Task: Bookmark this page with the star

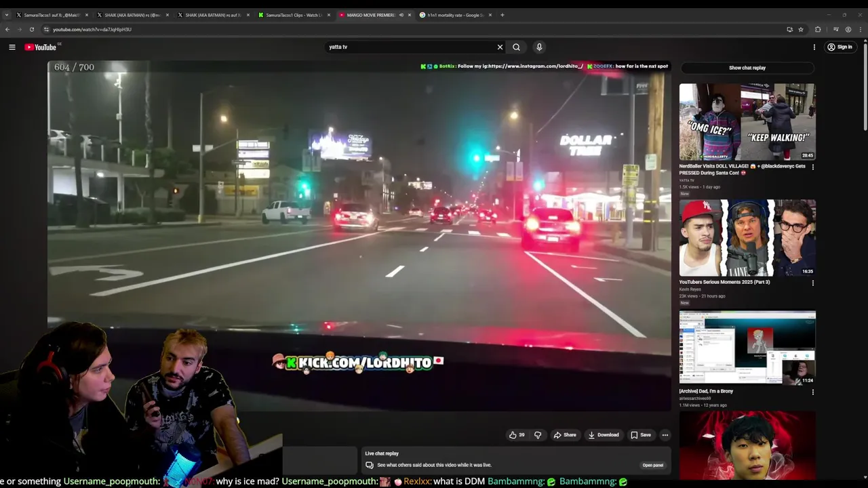Action: [x=801, y=29]
